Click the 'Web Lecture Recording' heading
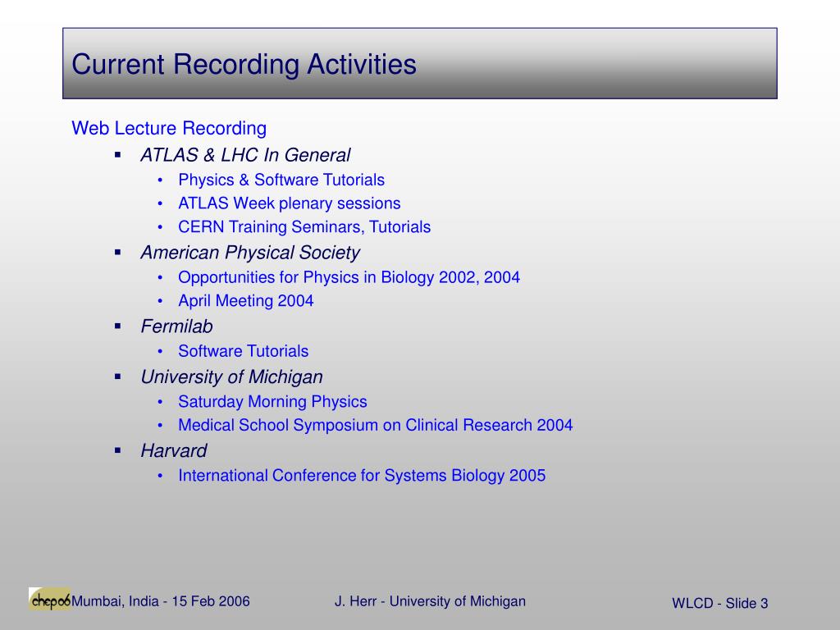 (169, 129)
